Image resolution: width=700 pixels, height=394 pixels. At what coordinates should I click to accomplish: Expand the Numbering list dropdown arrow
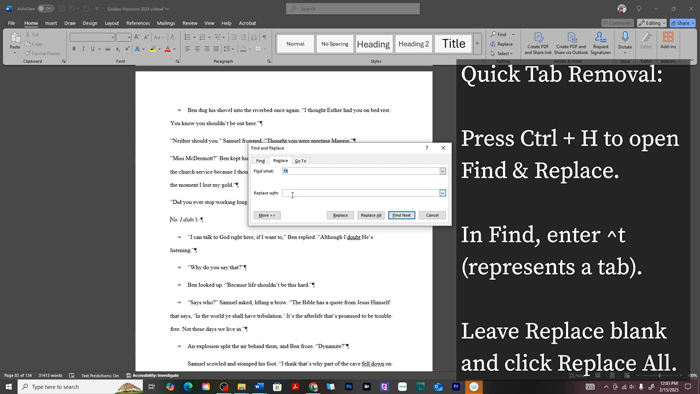pos(209,37)
